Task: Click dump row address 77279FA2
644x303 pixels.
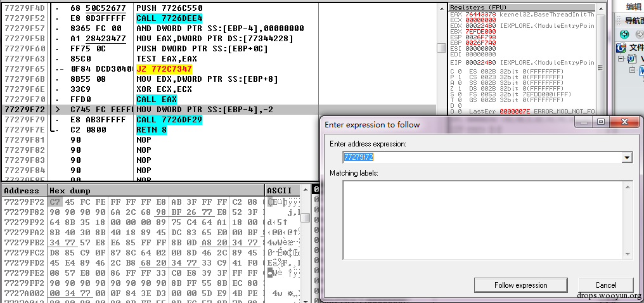Action: 24,233
